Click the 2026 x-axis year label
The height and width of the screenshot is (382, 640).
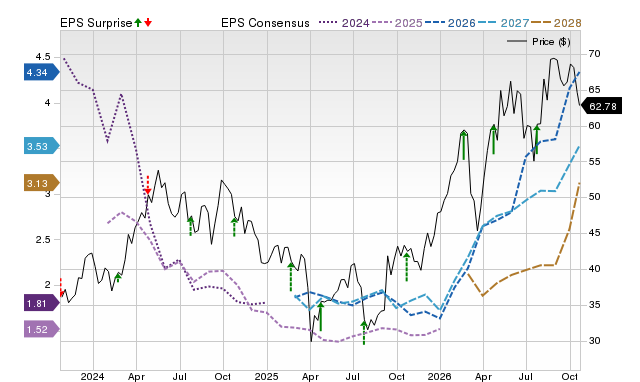[x=440, y=376]
